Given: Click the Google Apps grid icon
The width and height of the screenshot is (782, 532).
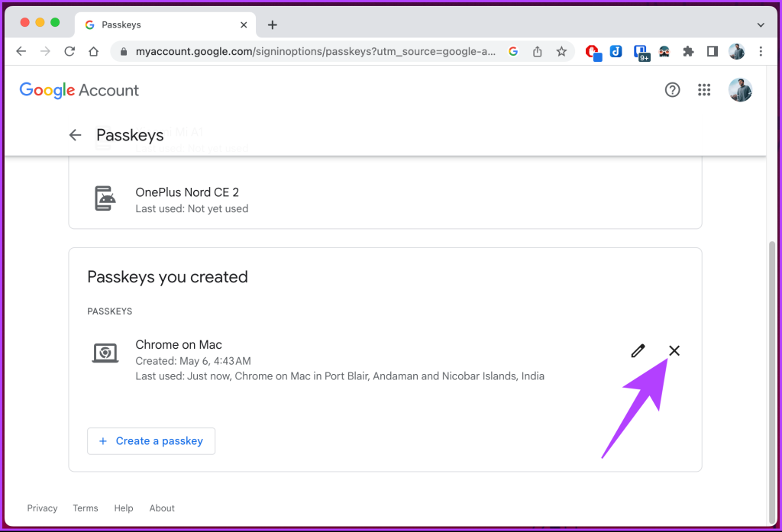Looking at the screenshot, I should (x=704, y=89).
